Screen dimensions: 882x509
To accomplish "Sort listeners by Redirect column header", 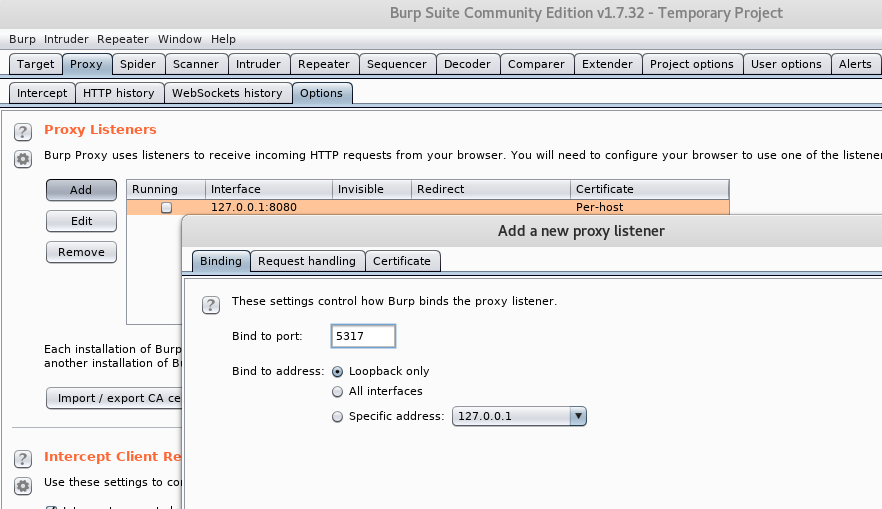I will [491, 190].
